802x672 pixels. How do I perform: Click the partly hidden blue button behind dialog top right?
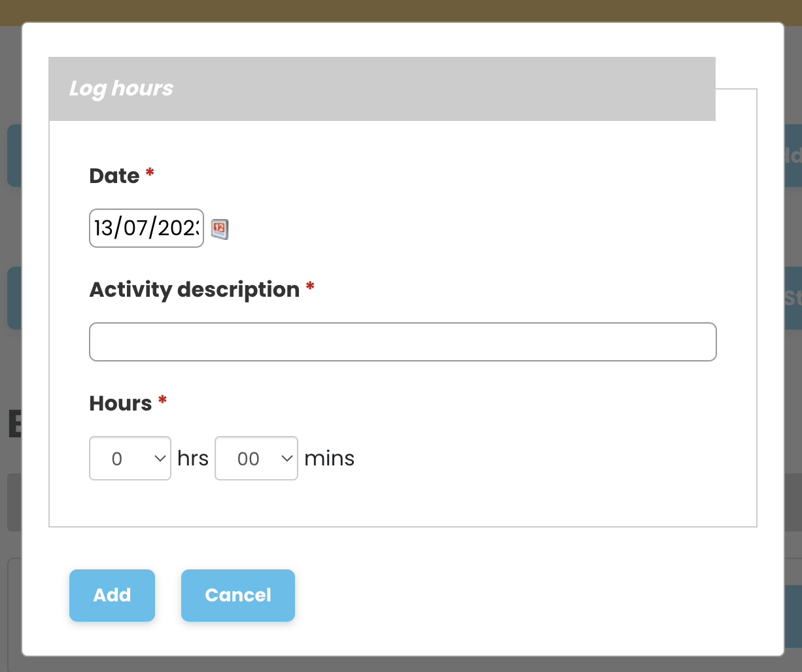[793, 156]
